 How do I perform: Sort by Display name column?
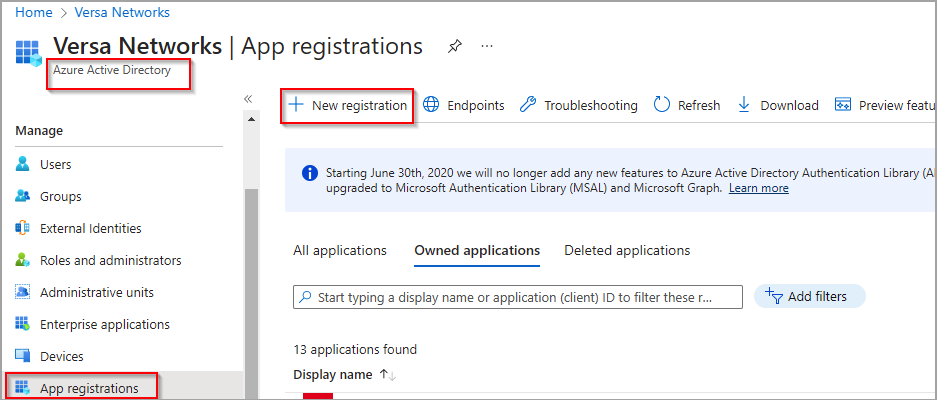333,375
